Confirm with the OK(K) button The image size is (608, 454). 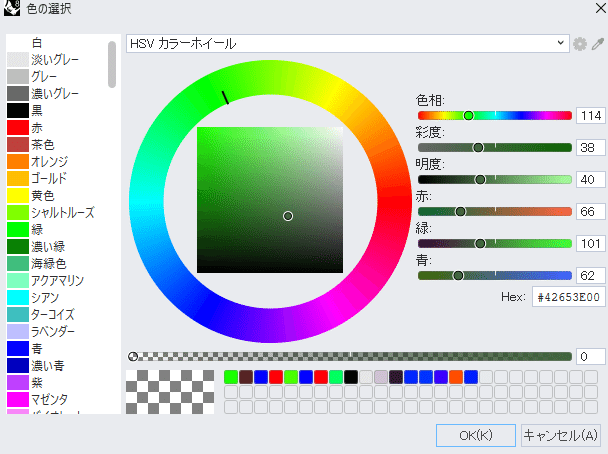click(476, 435)
